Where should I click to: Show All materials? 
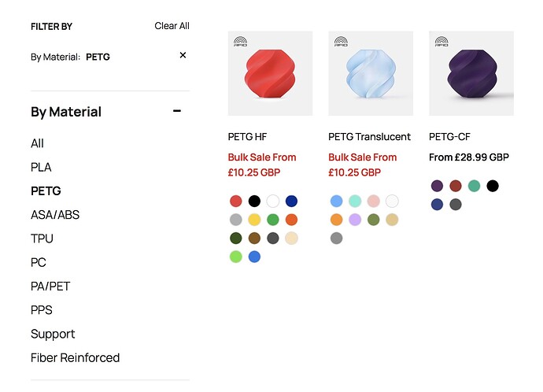(x=37, y=143)
